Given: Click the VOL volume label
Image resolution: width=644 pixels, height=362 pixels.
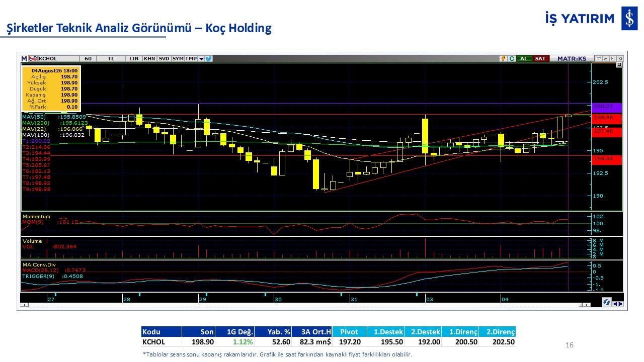Looking at the screenshot, I should pos(28,246).
